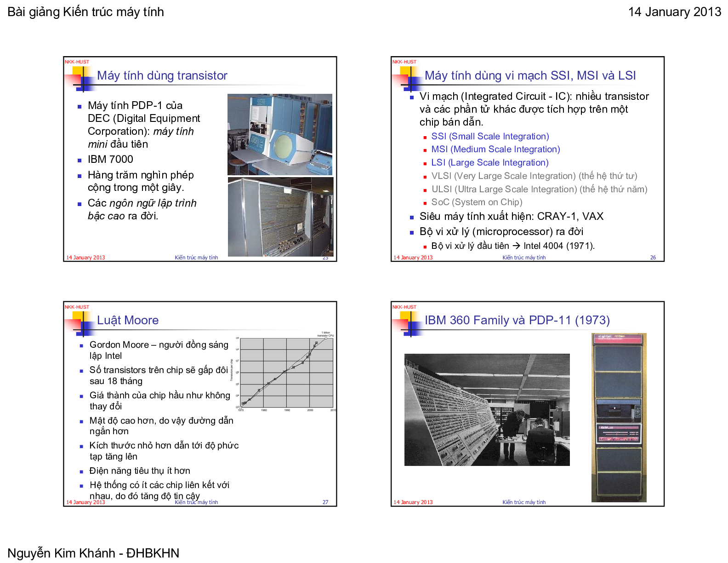Click the PDP-11 cabinet photo
The image size is (728, 563).
coord(619,417)
